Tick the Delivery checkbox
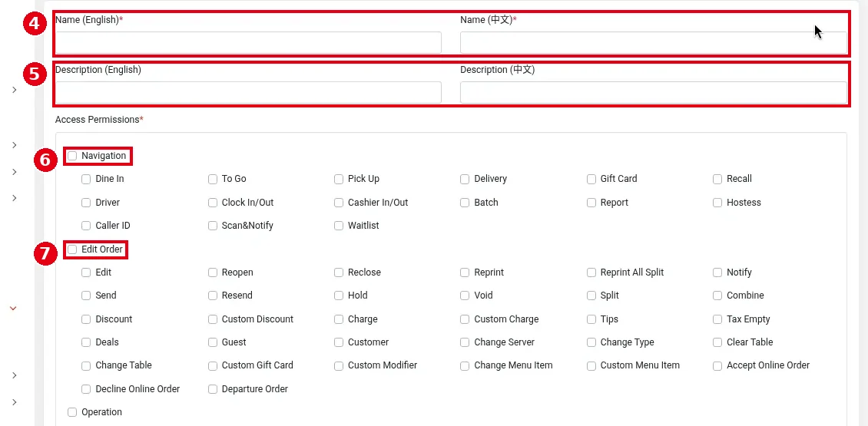 (x=465, y=180)
